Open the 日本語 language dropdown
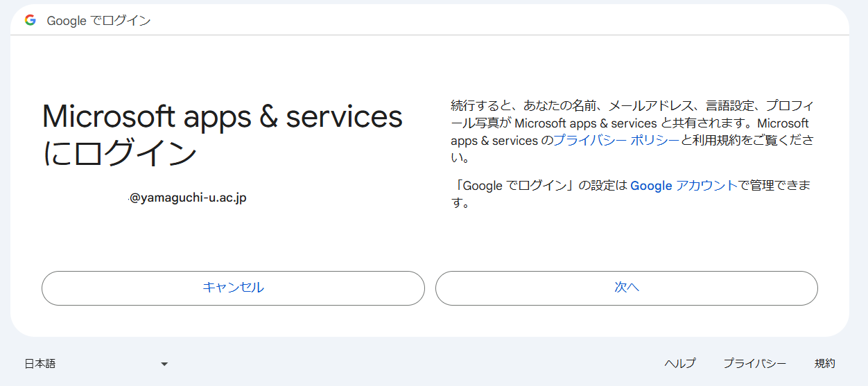Screen dimensions: 868x386 [96, 363]
